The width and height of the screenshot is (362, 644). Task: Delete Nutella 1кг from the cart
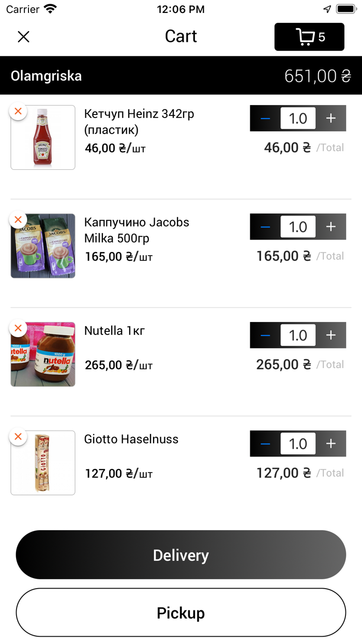tap(18, 328)
